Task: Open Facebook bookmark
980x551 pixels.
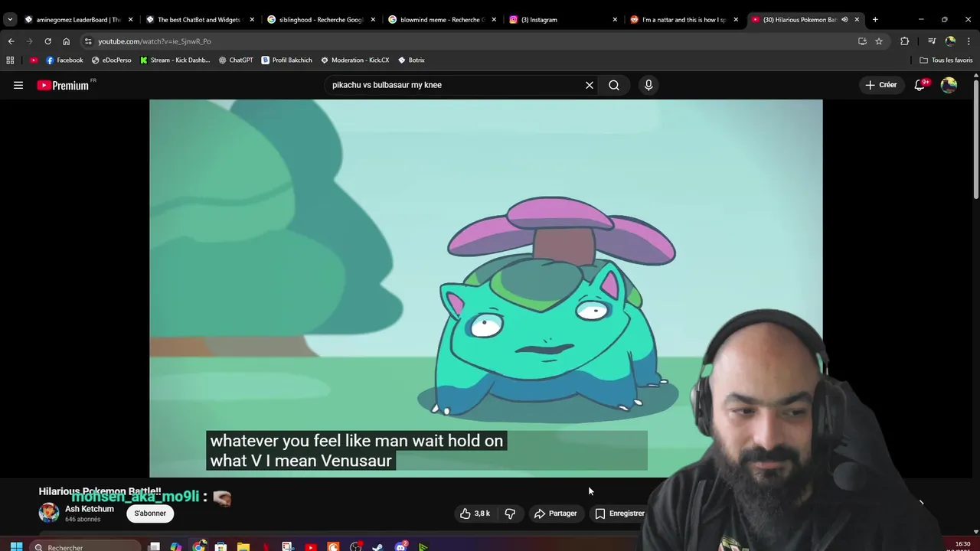Action: [64, 60]
